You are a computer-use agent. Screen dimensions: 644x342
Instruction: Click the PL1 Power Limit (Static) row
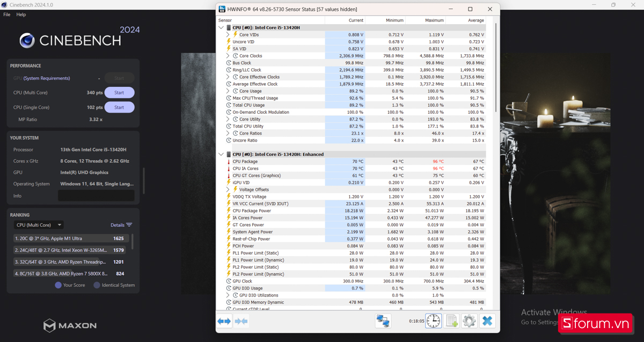(352, 253)
